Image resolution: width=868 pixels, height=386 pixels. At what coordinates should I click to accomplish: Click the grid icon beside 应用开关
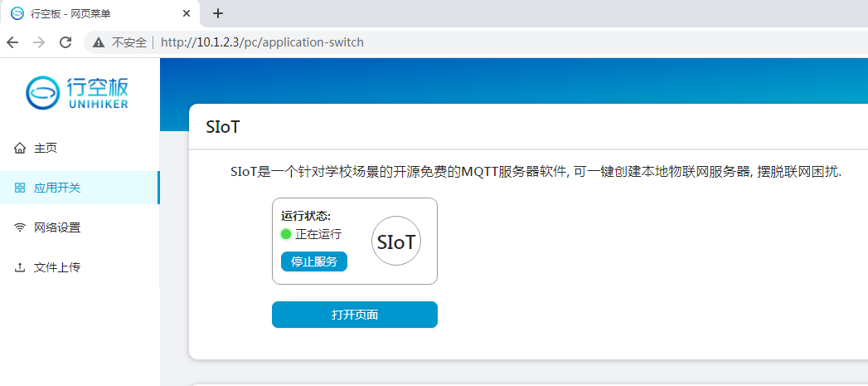[20, 188]
